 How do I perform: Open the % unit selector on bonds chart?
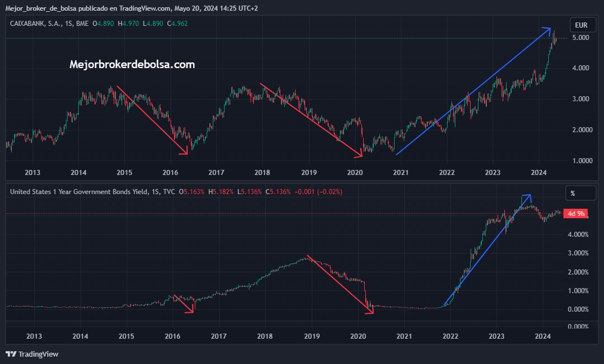580,194
